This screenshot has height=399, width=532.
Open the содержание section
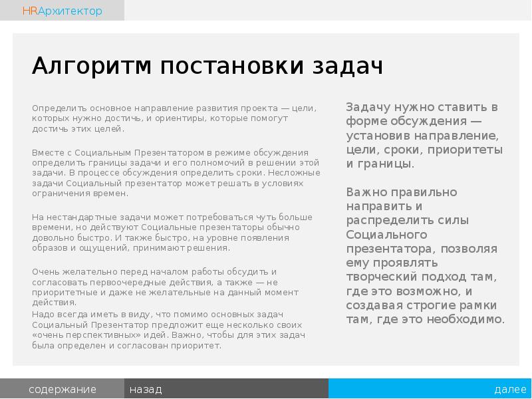[x=62, y=389]
